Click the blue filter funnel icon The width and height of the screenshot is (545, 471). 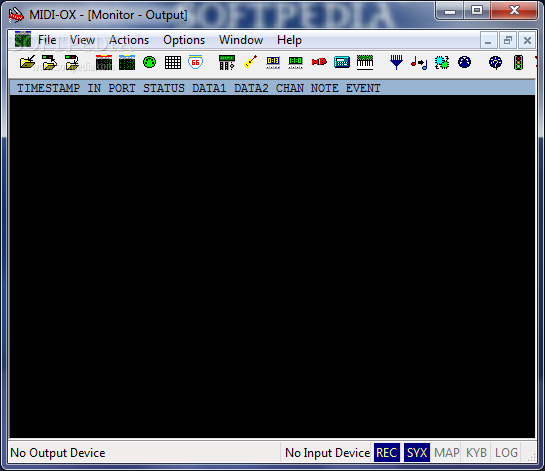click(x=396, y=62)
